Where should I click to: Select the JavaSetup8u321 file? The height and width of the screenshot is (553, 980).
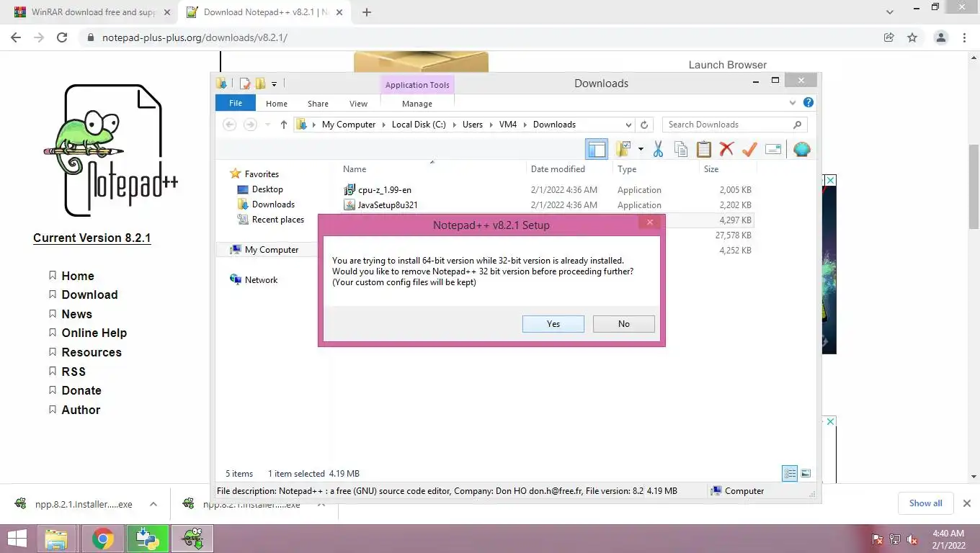(388, 205)
